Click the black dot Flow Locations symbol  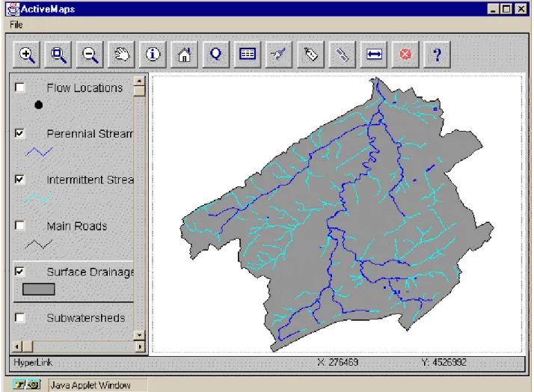point(38,105)
